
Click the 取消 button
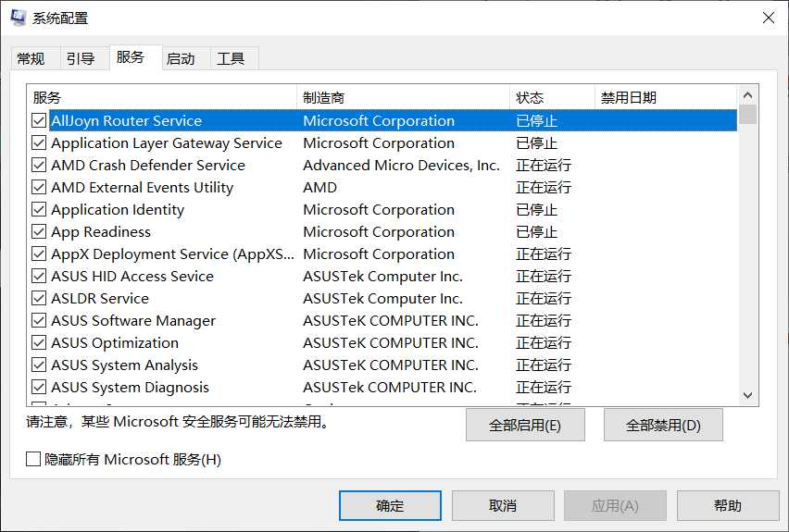pyautogui.click(x=503, y=505)
